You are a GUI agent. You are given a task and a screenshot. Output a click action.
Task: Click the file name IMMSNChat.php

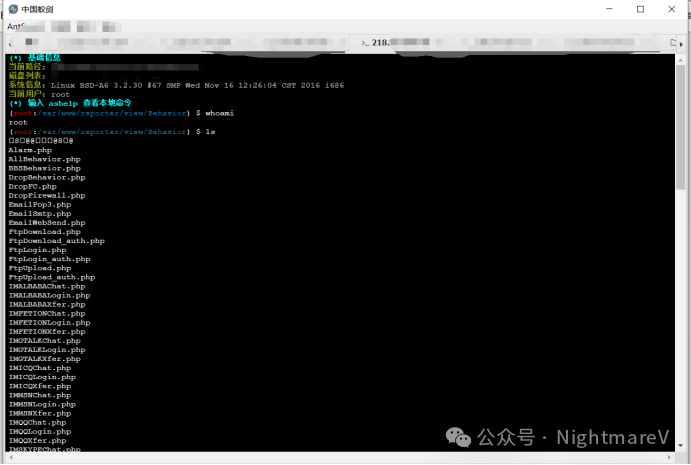pyautogui.click(x=40, y=395)
